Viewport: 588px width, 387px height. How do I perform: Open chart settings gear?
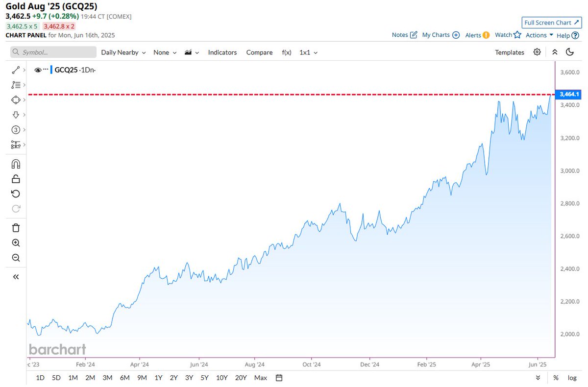point(537,52)
